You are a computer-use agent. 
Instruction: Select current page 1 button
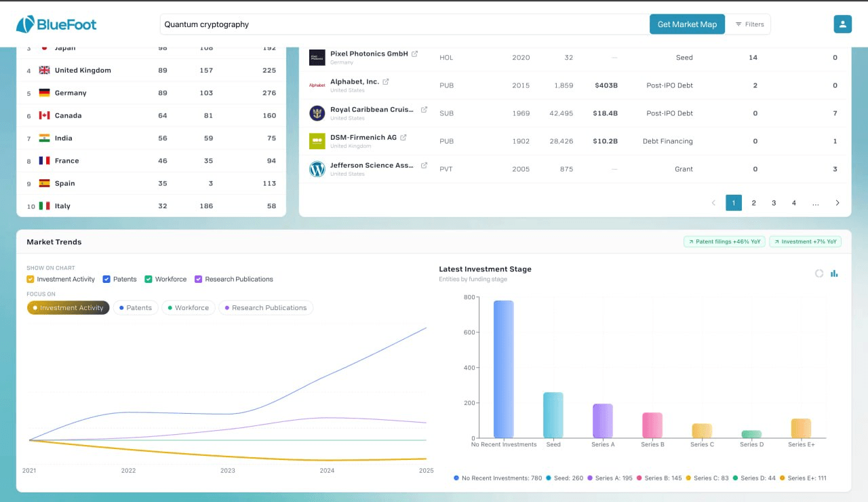click(x=734, y=203)
